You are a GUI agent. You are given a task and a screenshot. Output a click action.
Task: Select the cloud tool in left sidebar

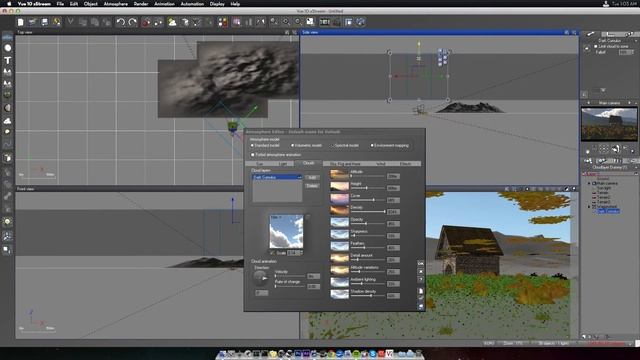pos(7,121)
